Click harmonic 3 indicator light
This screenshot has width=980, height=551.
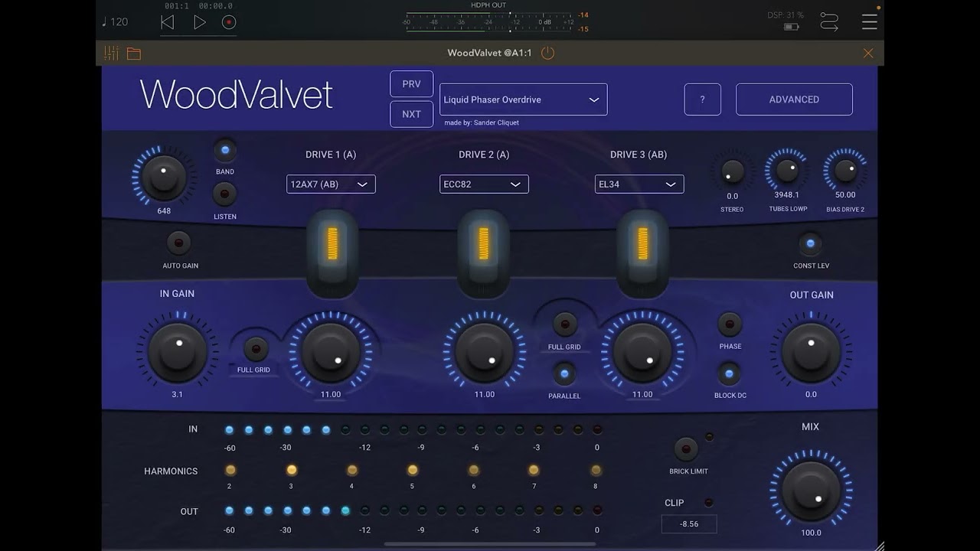click(292, 470)
